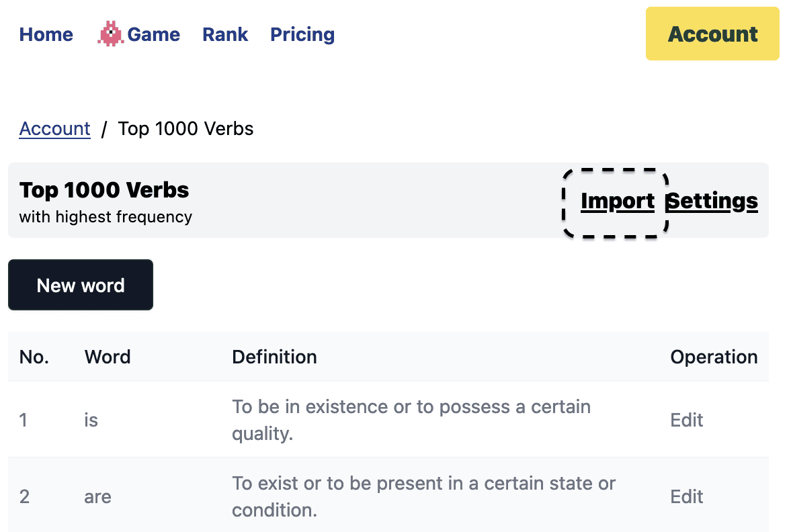This screenshot has width=789, height=532.
Task: Open the word list Settings
Action: click(712, 202)
